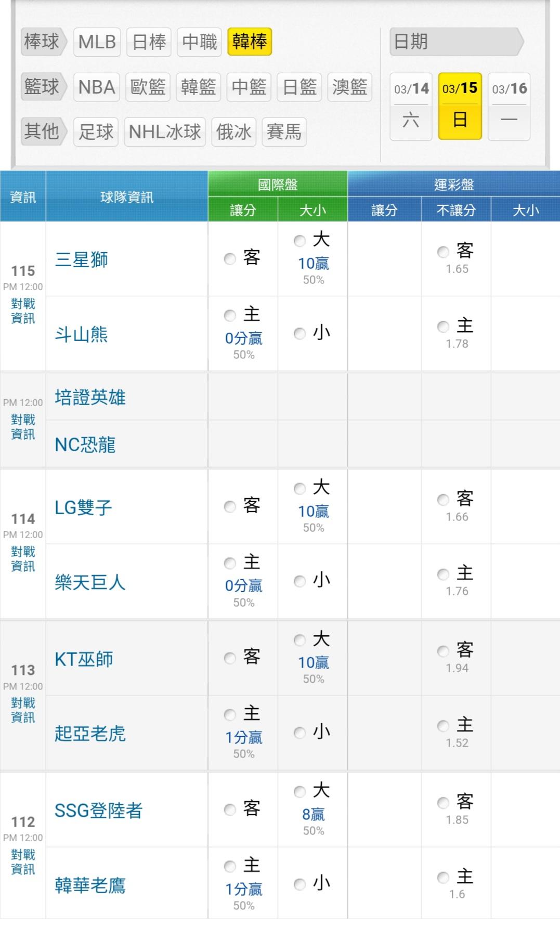Screen dimensions: 560x927
Task: Pick date 03/14 Saturday
Action: tap(411, 107)
